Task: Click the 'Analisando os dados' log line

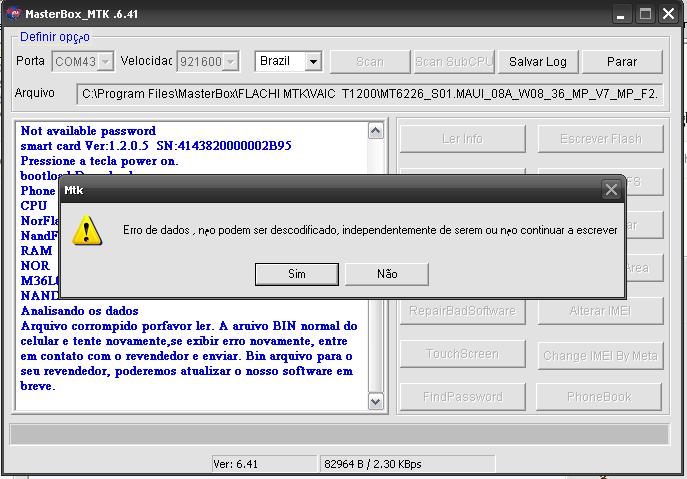Action: point(79,311)
